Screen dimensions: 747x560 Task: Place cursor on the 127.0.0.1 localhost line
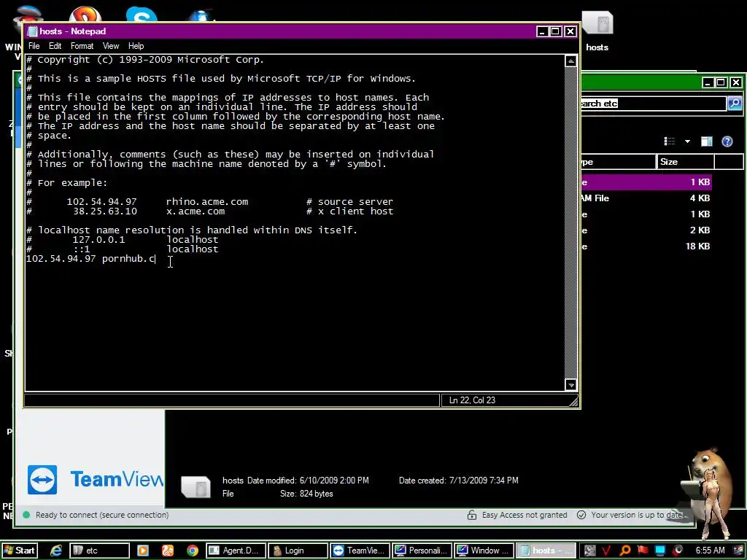point(123,240)
